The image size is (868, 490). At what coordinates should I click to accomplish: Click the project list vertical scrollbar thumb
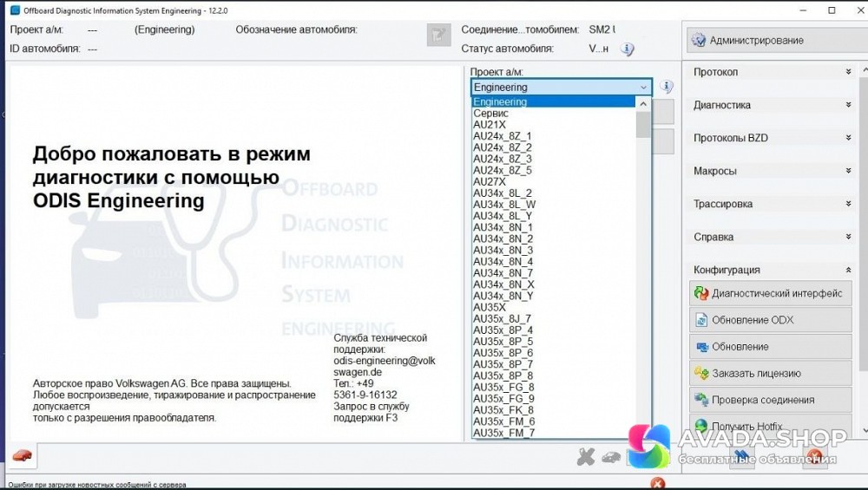point(643,124)
